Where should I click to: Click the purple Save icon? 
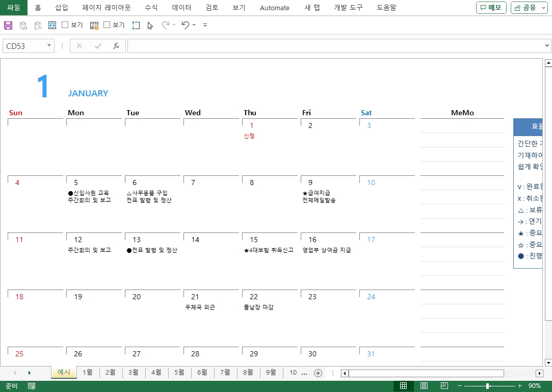tap(8, 25)
